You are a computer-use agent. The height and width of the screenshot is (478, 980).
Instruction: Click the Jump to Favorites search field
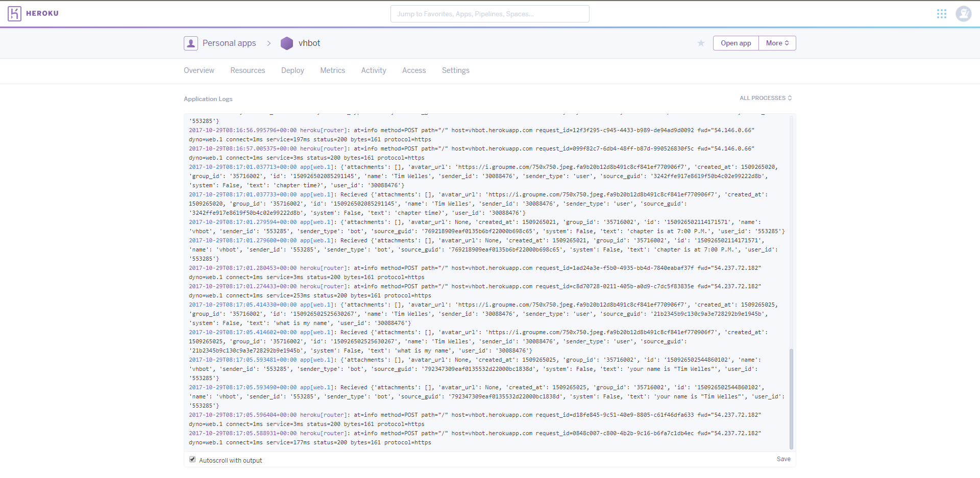point(489,14)
